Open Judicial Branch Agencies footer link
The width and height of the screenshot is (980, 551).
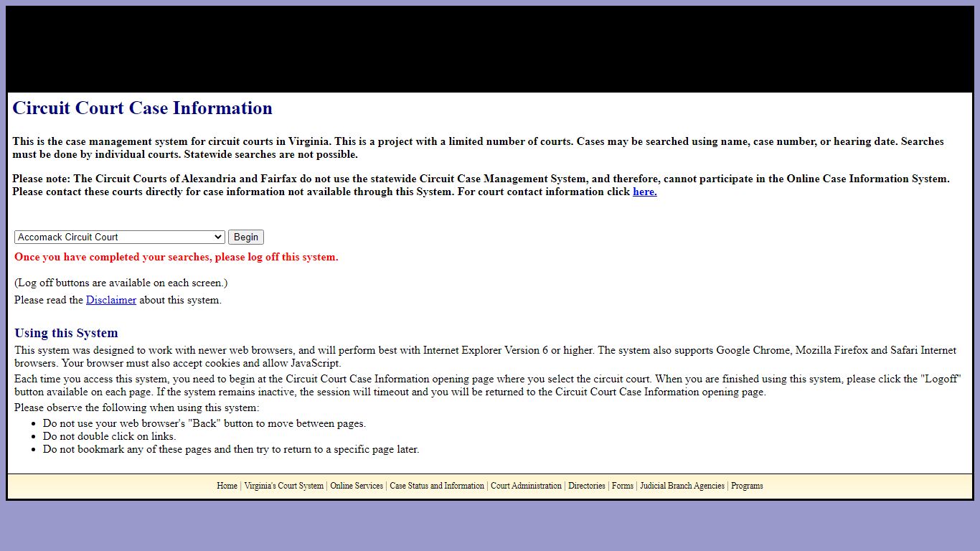pyautogui.click(x=682, y=486)
